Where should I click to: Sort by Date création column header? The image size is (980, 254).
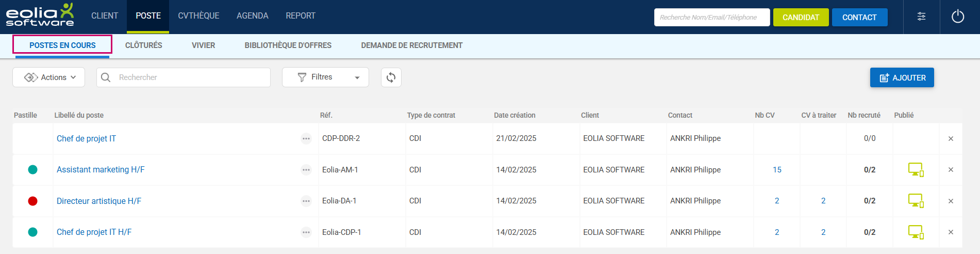pyautogui.click(x=514, y=115)
